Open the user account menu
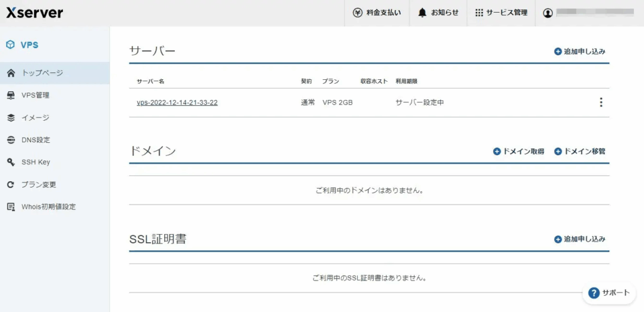This screenshot has width=644, height=312. [588, 13]
